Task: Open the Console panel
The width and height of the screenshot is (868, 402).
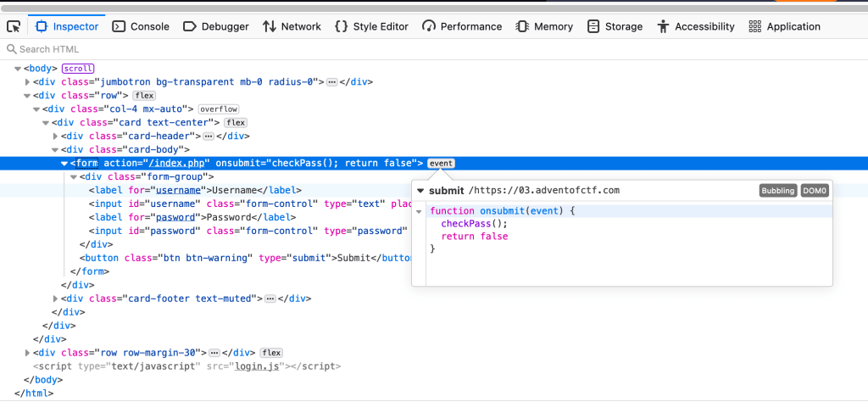Action: [141, 26]
